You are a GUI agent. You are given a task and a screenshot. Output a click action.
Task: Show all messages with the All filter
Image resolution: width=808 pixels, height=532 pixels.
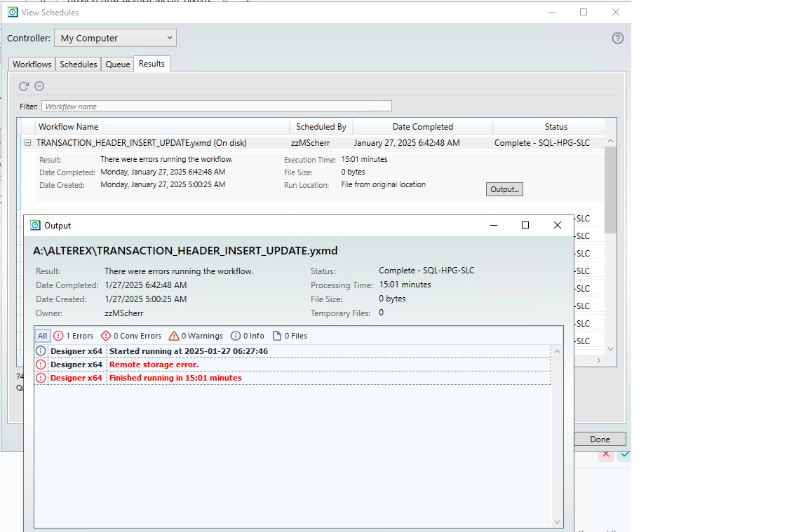(x=43, y=335)
